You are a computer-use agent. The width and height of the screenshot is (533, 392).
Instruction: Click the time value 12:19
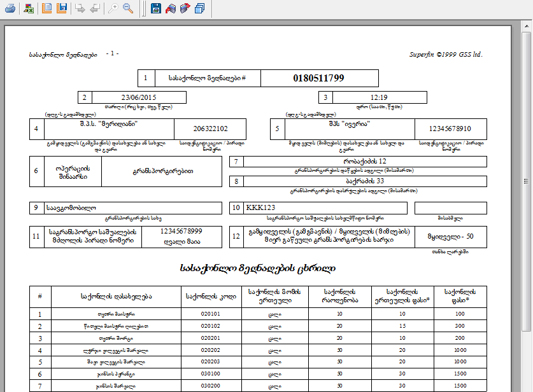(x=379, y=97)
